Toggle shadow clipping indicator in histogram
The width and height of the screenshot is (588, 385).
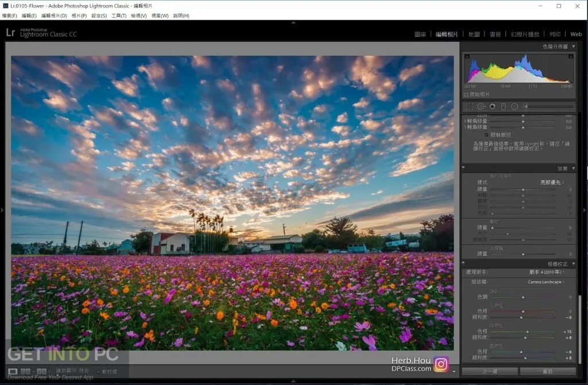tap(467, 56)
